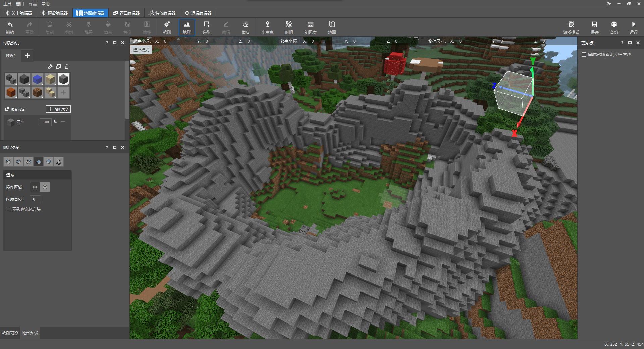Select the sphere operation area button
The image size is (644, 349).
[x=35, y=187]
